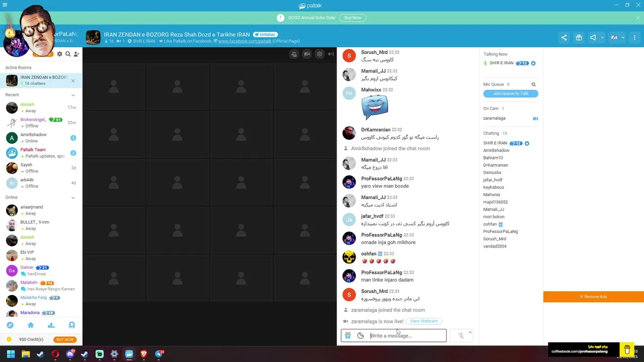Open the three-dot more options menu

point(634,38)
